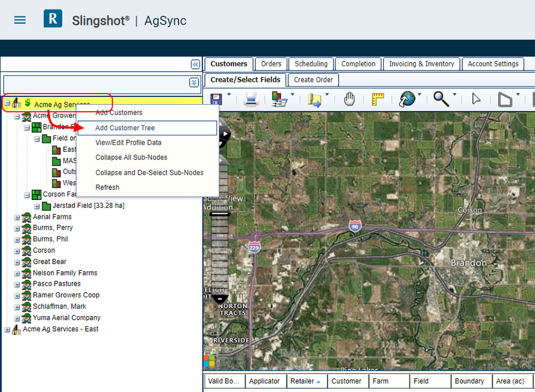Image resolution: width=535 pixels, height=392 pixels.
Task: Select the polygon boundary drawing tool
Action: click(505, 99)
